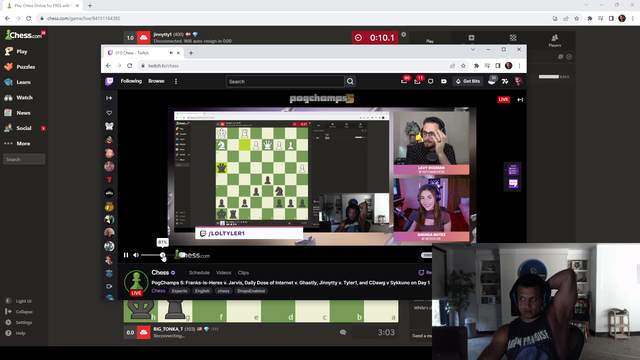The width and height of the screenshot is (640, 360).
Task: Reload the Chess.com background browser page
Action: 29,18
